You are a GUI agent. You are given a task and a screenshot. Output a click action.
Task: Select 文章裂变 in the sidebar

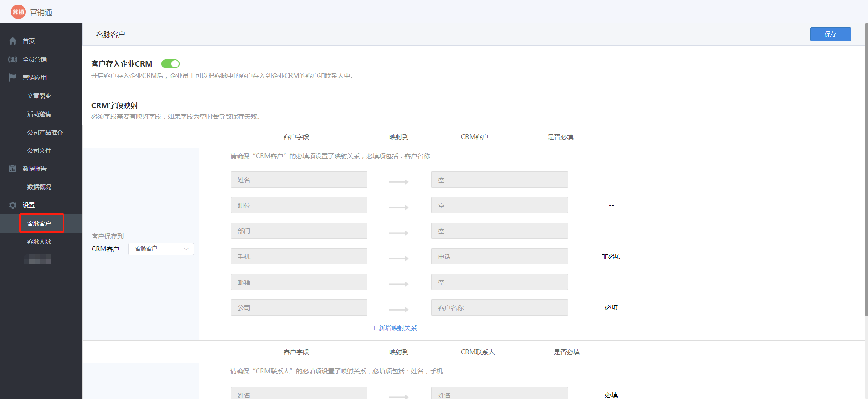(x=39, y=96)
